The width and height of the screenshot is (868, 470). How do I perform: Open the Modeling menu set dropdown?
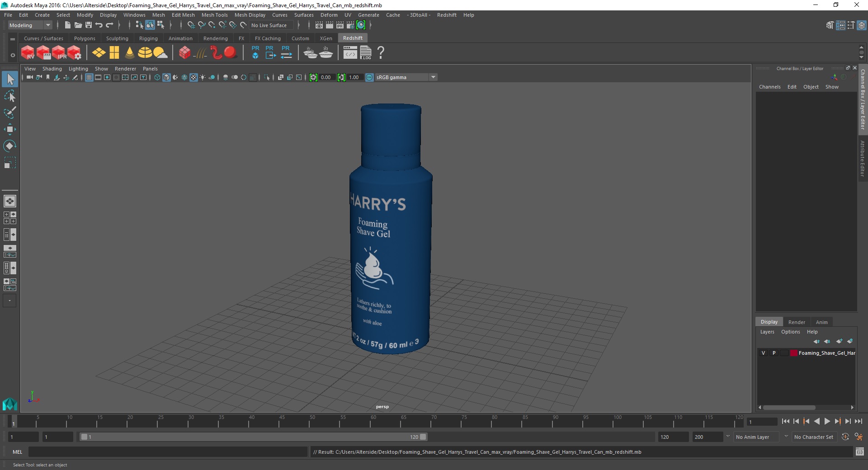tap(30, 25)
